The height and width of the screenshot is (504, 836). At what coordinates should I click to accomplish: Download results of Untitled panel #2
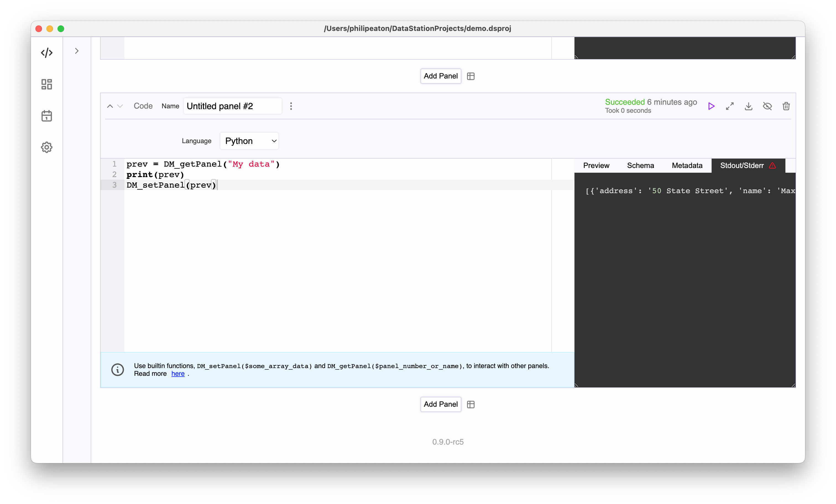748,106
